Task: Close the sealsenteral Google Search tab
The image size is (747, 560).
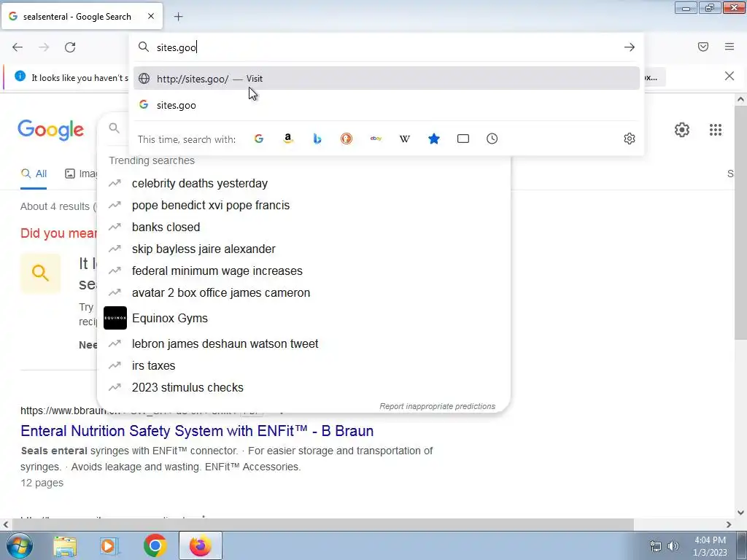Action: pyautogui.click(x=151, y=16)
